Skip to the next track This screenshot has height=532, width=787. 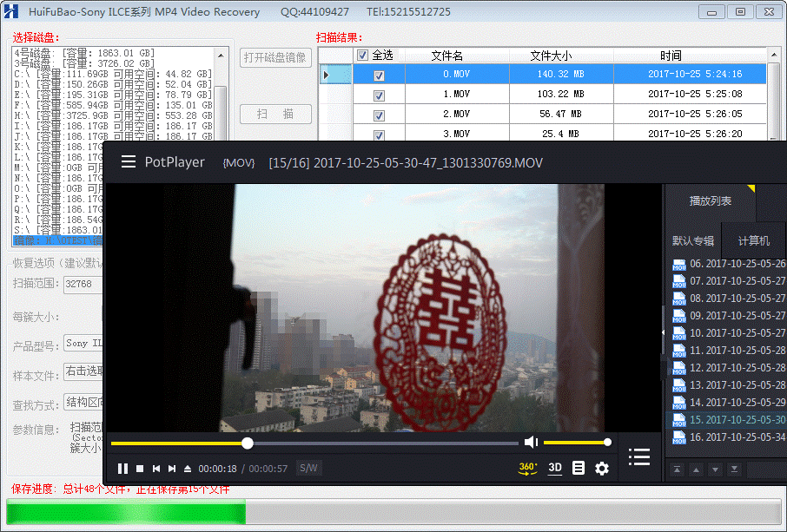click(172, 469)
